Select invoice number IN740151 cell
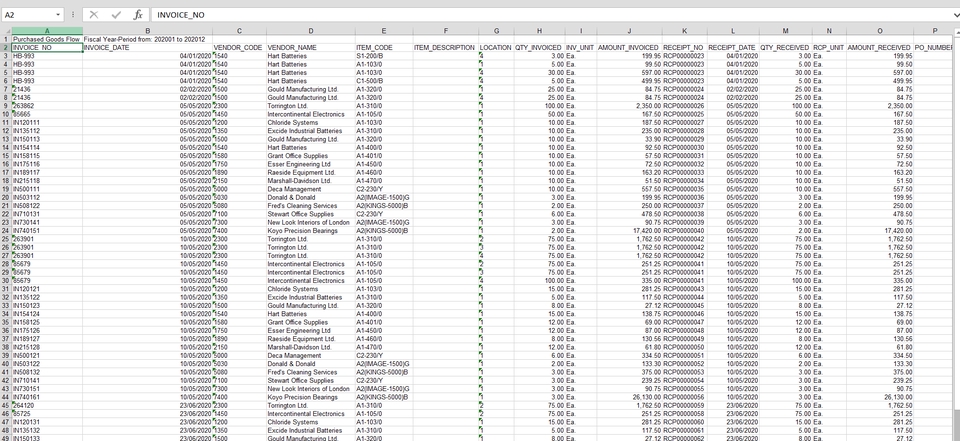Viewport: 960px width, 441px height. click(47, 230)
